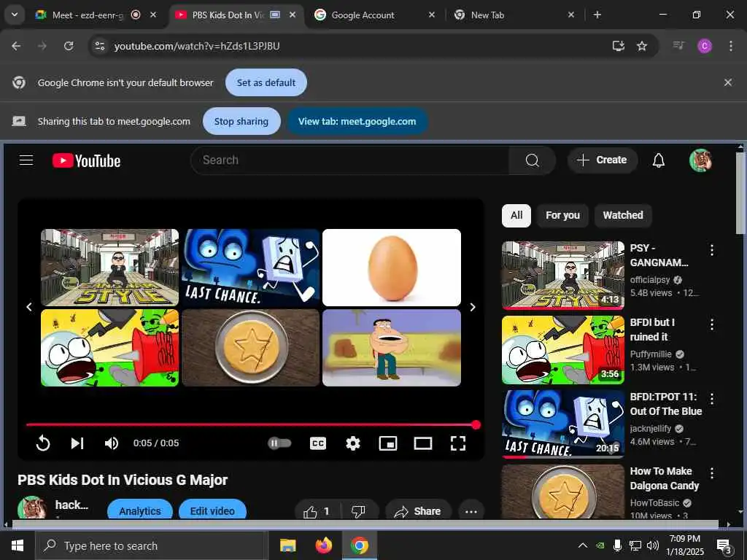This screenshot has height=560, width=747.
Task: Switch to theater mode
Action: [423, 443]
